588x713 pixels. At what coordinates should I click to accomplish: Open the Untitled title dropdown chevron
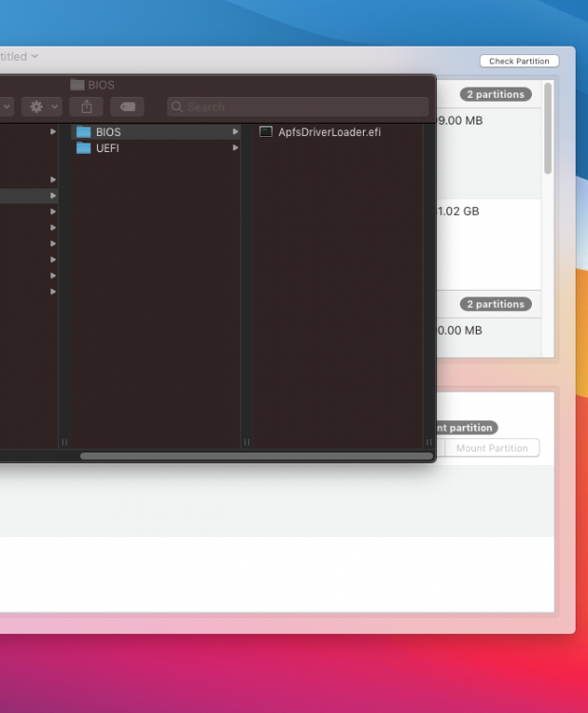click(35, 56)
